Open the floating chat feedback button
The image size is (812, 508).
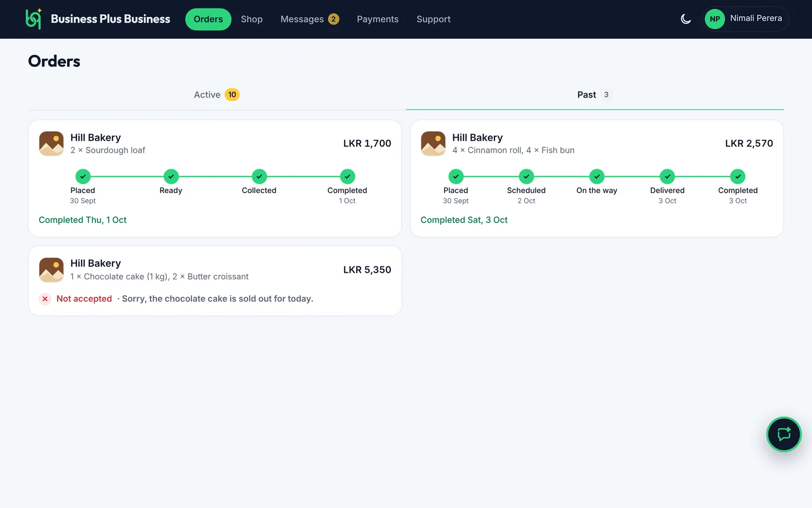click(x=784, y=434)
